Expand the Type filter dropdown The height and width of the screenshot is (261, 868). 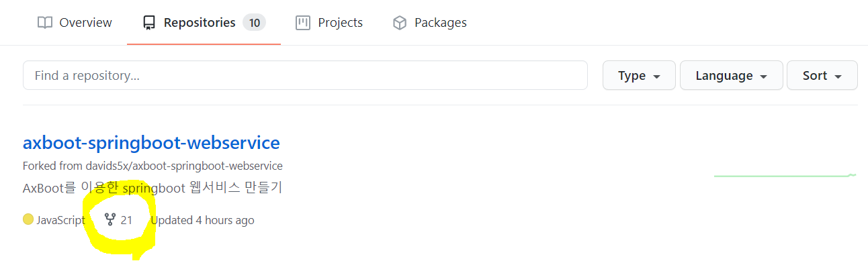pos(640,75)
